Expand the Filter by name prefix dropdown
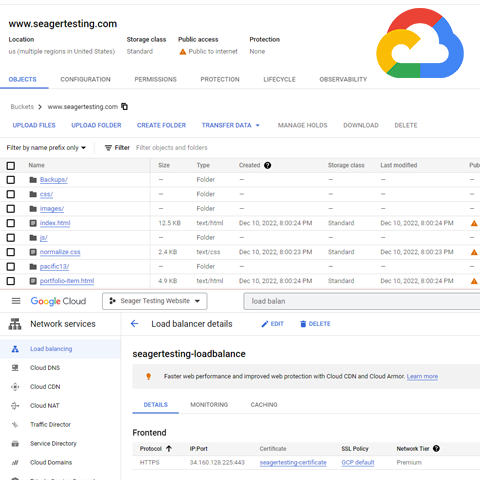The height and width of the screenshot is (480, 480). coord(46,148)
